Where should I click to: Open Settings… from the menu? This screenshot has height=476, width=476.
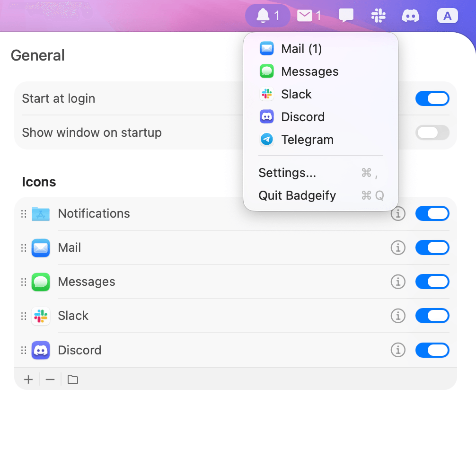321,173
